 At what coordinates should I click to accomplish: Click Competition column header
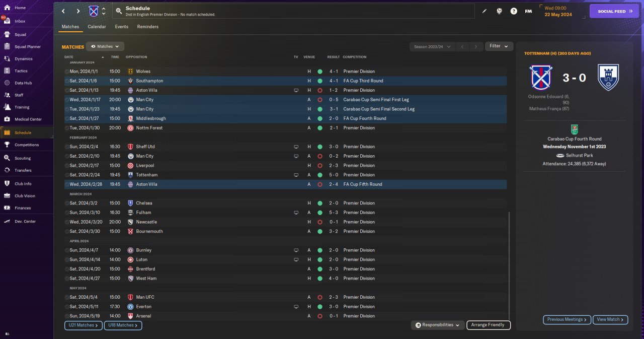pos(355,57)
